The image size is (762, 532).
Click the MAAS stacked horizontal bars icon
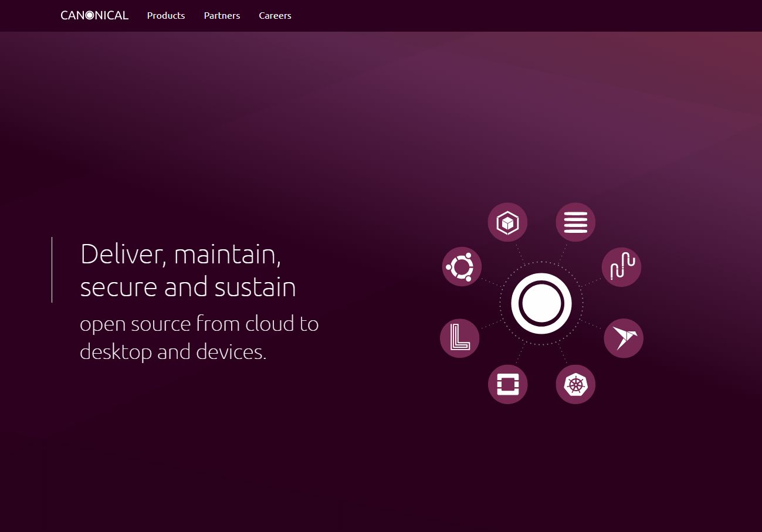point(575,223)
